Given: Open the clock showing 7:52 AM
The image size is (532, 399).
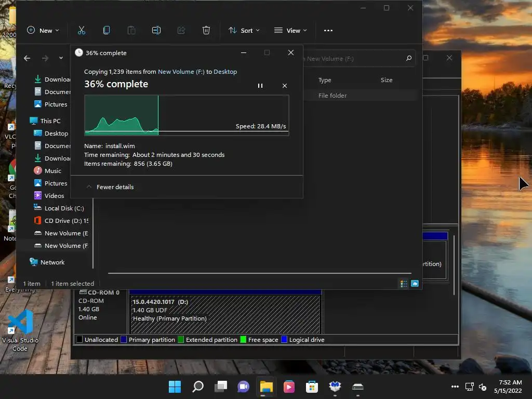Looking at the screenshot, I should point(508,387).
